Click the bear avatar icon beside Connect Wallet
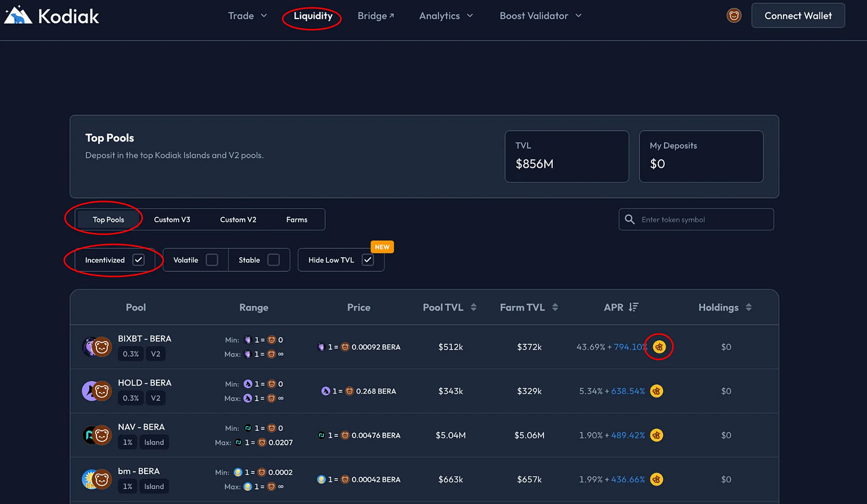Viewport: 867px width, 504px height. 734,16
